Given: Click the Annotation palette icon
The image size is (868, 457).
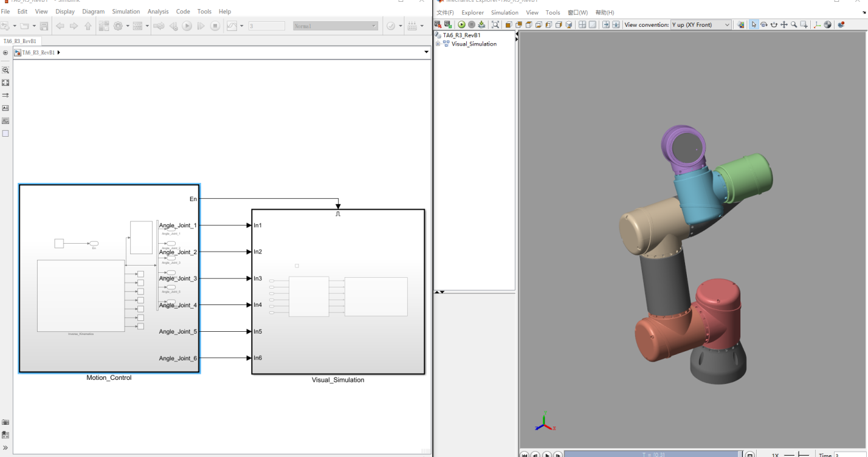Looking at the screenshot, I should coord(5,108).
